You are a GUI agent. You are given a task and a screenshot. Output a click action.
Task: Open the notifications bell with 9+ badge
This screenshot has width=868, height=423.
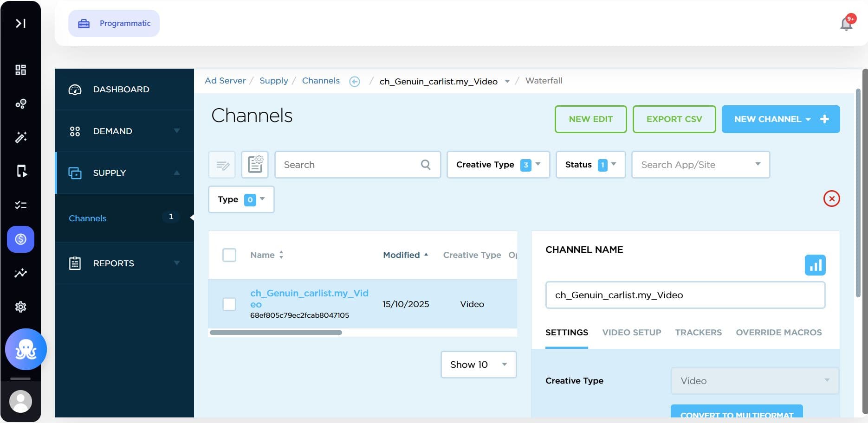pos(847,23)
